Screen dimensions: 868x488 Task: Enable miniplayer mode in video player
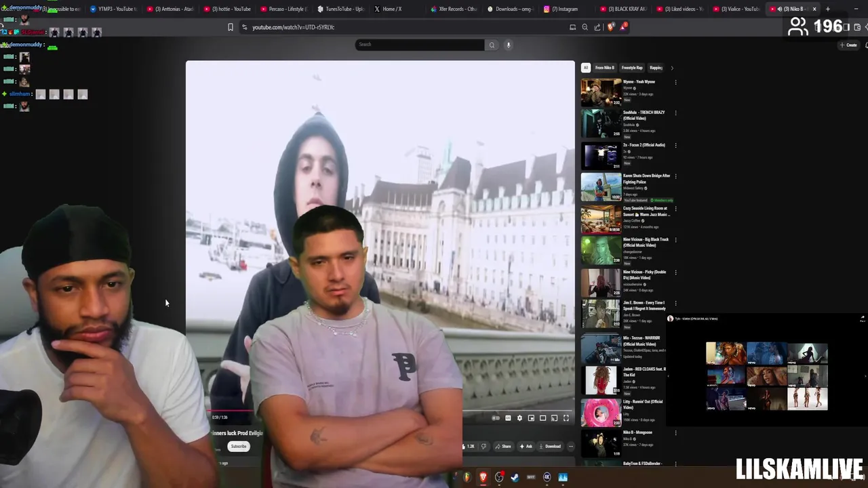(531, 418)
